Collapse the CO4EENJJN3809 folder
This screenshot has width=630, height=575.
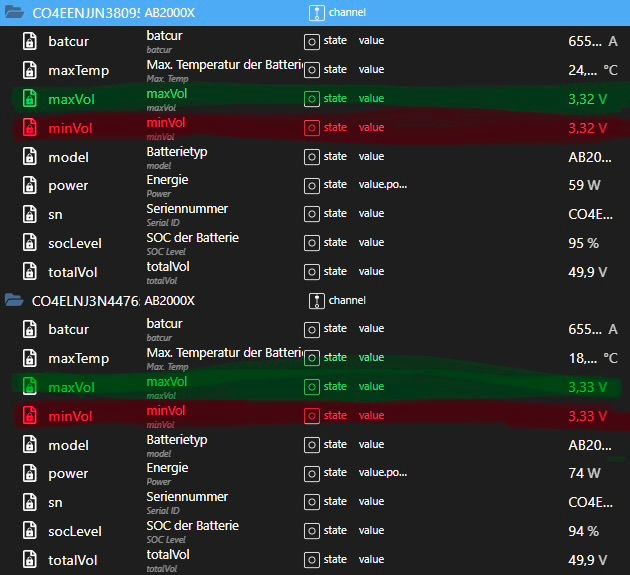point(14,12)
